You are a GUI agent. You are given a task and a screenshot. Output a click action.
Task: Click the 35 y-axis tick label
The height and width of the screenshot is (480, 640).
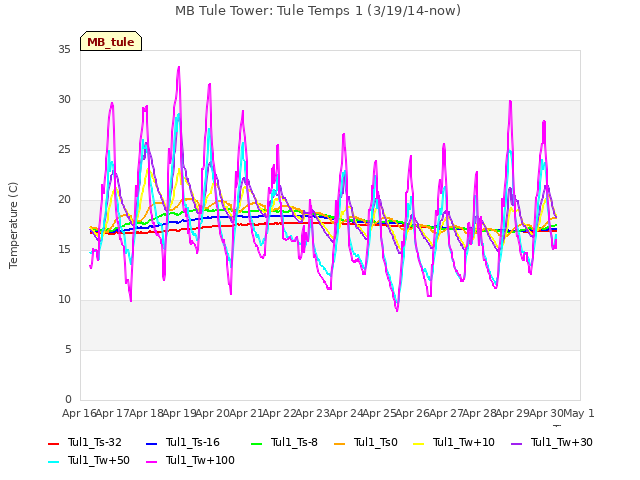64,49
